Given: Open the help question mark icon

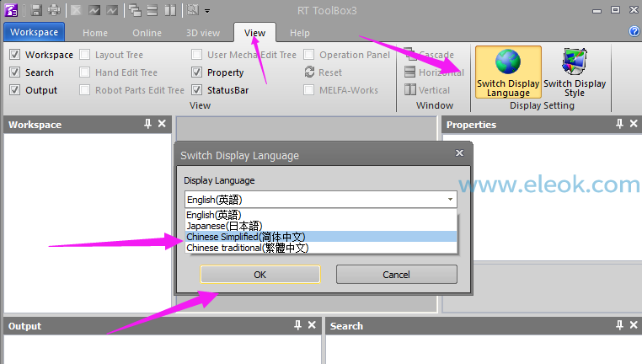Looking at the screenshot, I should pyautogui.click(x=634, y=31).
